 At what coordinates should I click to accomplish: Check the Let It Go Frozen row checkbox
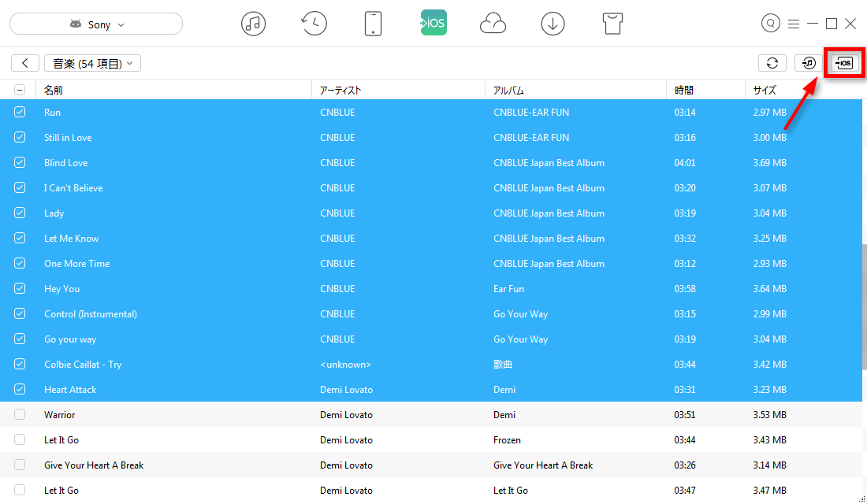(20, 440)
